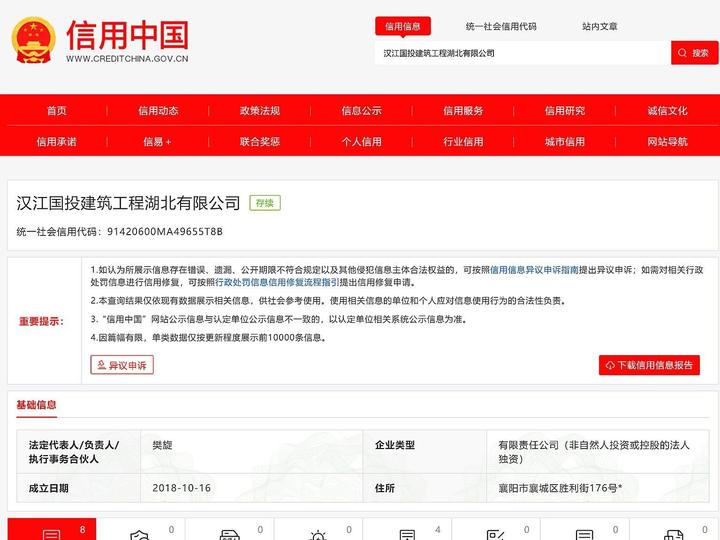
Task: Open 城市信用 in the navigation bar
Action: coord(565,142)
